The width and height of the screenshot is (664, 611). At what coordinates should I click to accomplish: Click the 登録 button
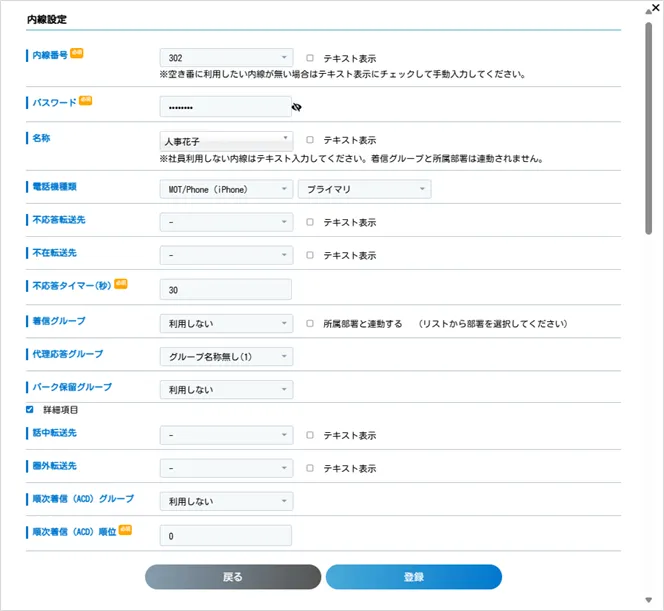(x=413, y=577)
